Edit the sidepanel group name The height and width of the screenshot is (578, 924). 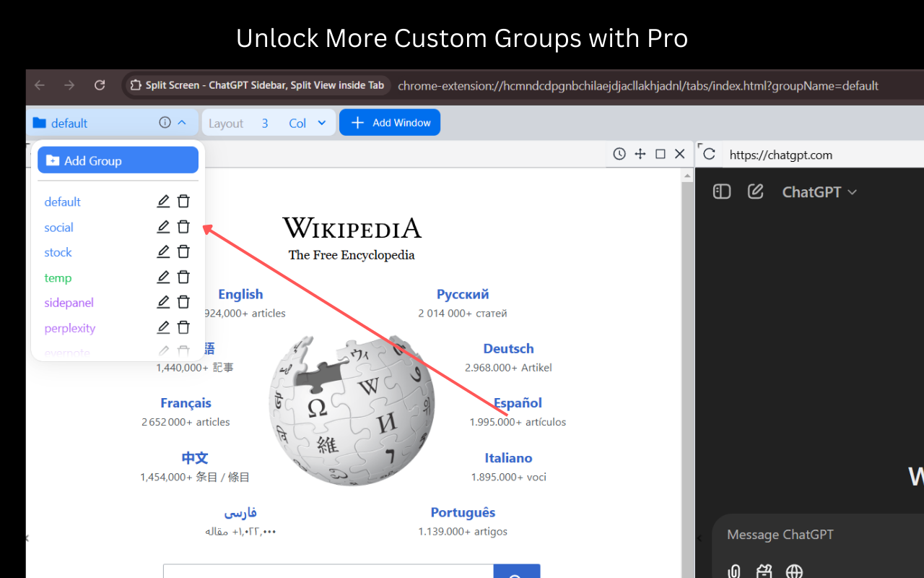(x=163, y=302)
